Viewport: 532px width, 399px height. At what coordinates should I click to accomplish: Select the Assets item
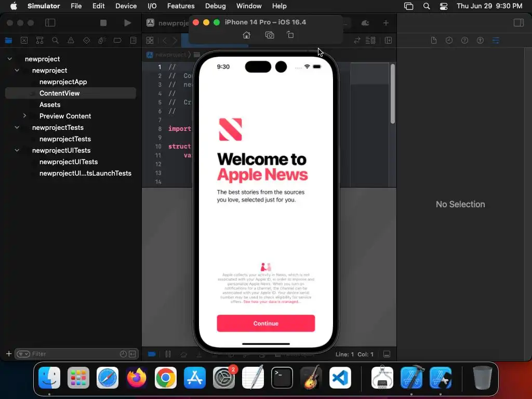pos(50,104)
